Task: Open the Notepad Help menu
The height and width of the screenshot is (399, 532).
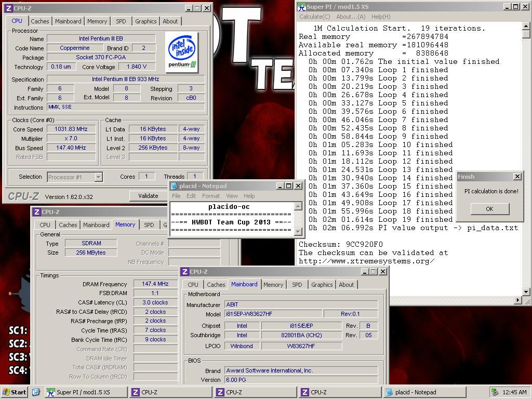Action: coord(249,196)
